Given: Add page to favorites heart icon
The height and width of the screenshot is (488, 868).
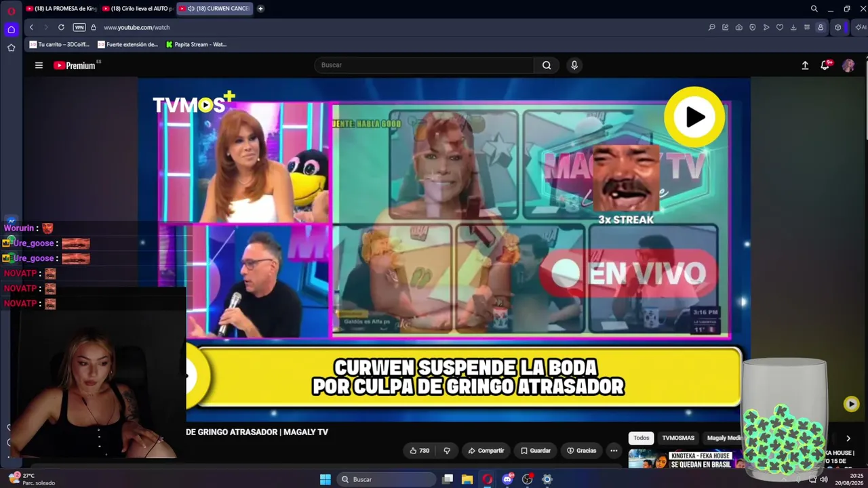Looking at the screenshot, I should click(779, 27).
